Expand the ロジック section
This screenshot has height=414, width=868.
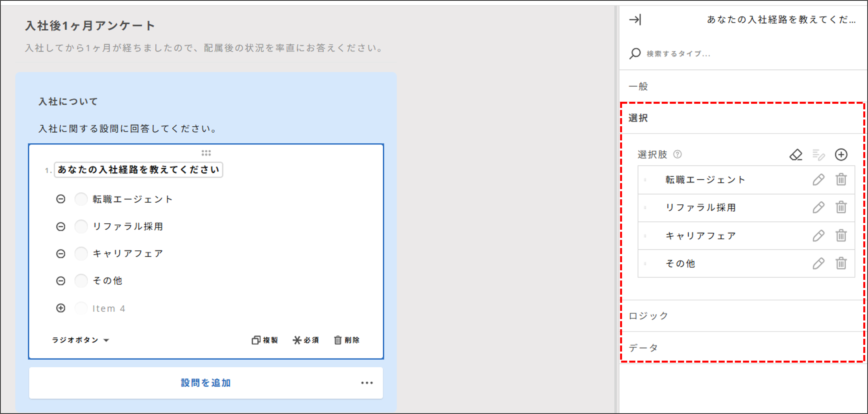[648, 315]
